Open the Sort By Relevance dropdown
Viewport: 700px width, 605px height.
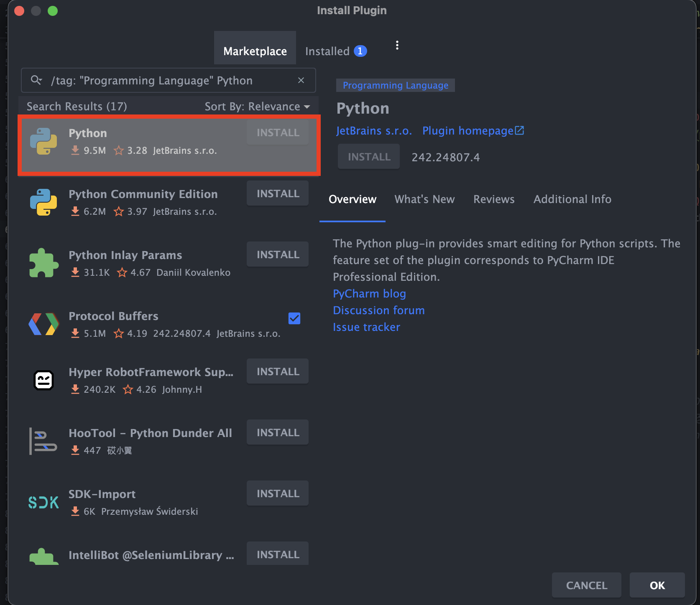coord(257,107)
